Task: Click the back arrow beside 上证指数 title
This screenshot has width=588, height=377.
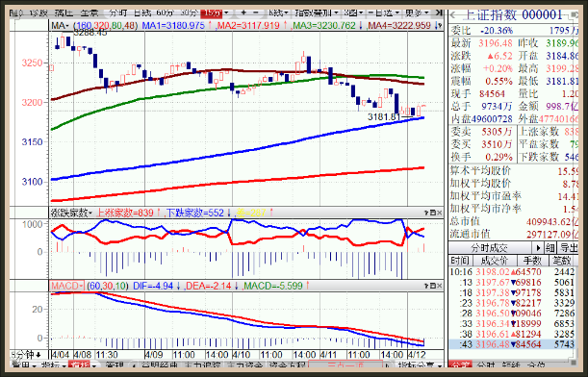Action: (x=452, y=15)
